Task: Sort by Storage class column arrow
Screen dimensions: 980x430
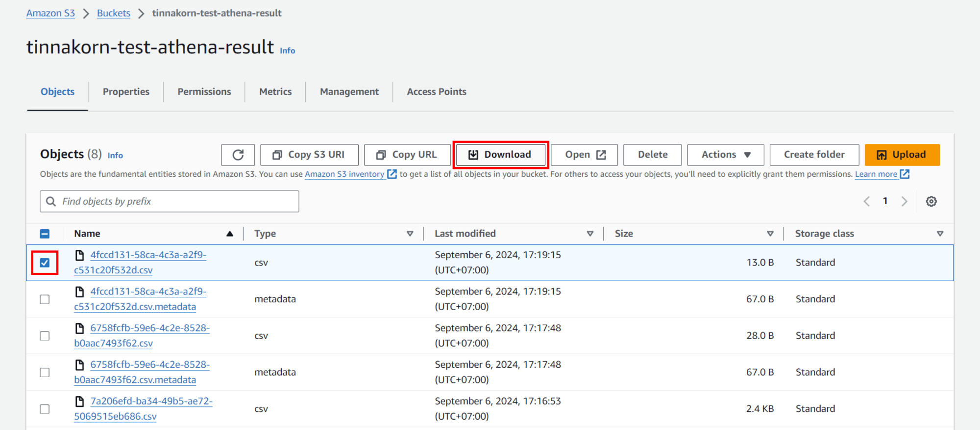Action: coord(940,234)
